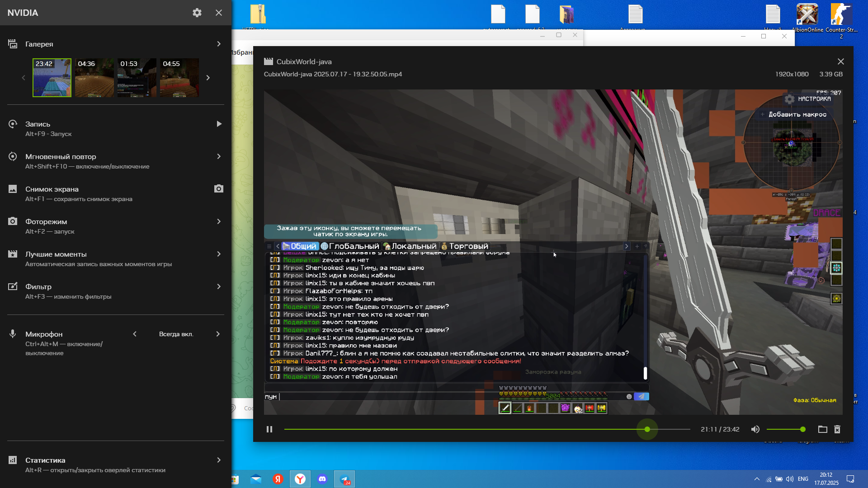Open the Windows notification center
The image size is (868, 488).
click(x=850, y=479)
